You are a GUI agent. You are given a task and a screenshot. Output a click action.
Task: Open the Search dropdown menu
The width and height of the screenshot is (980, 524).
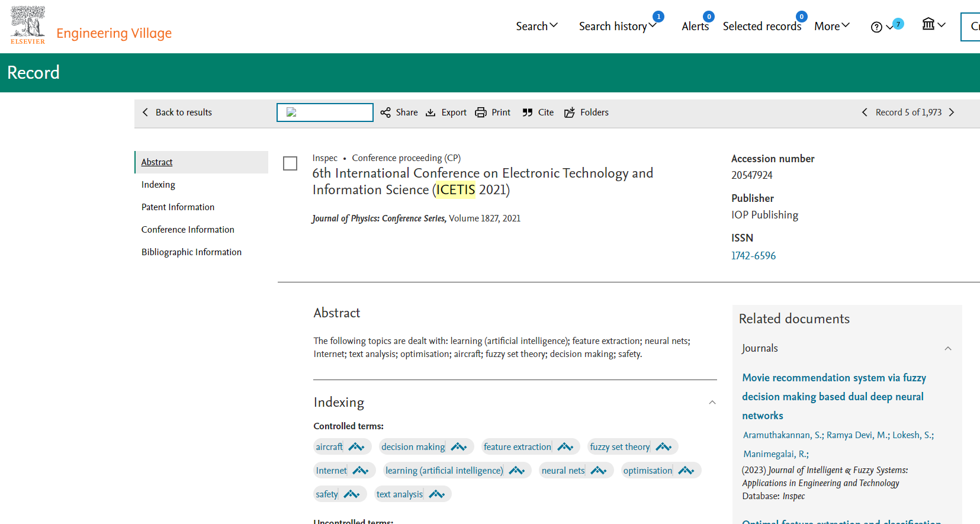tap(536, 26)
